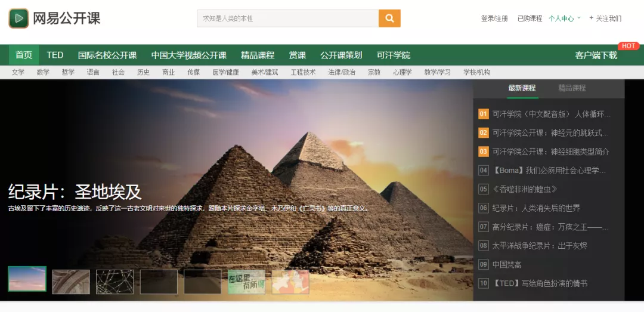The width and height of the screenshot is (644, 312).
Task: Expand the 个人中心 dropdown arrow
Action: pyautogui.click(x=579, y=18)
